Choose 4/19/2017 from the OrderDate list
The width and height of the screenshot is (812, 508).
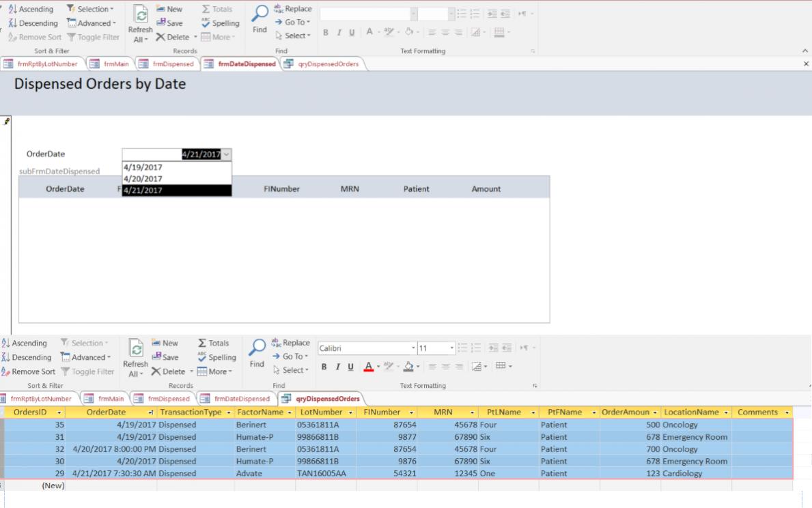tap(177, 167)
